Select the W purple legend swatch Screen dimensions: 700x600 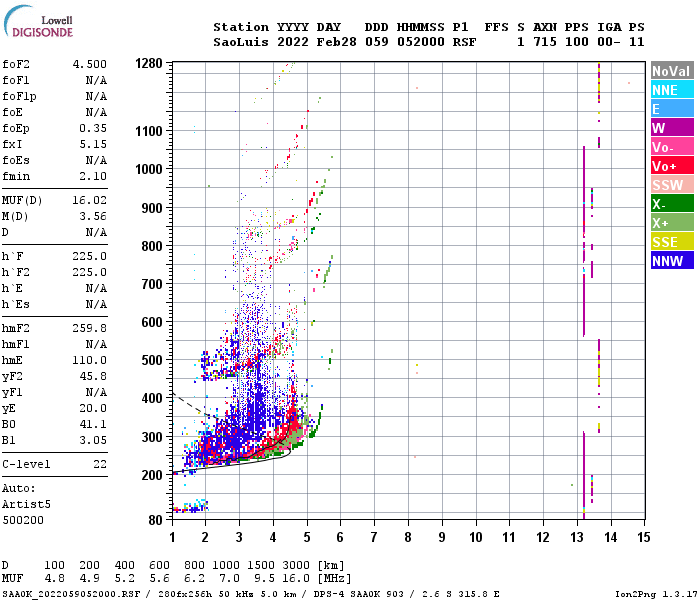tap(672, 128)
